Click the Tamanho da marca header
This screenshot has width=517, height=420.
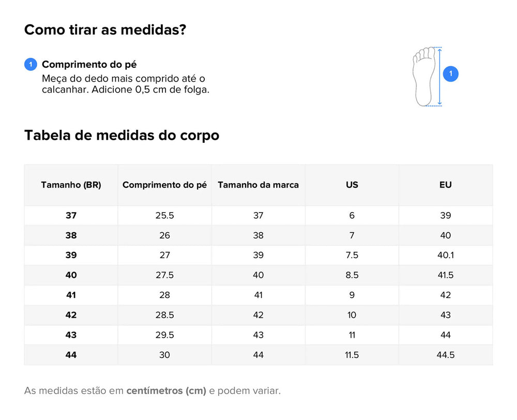pos(258,185)
